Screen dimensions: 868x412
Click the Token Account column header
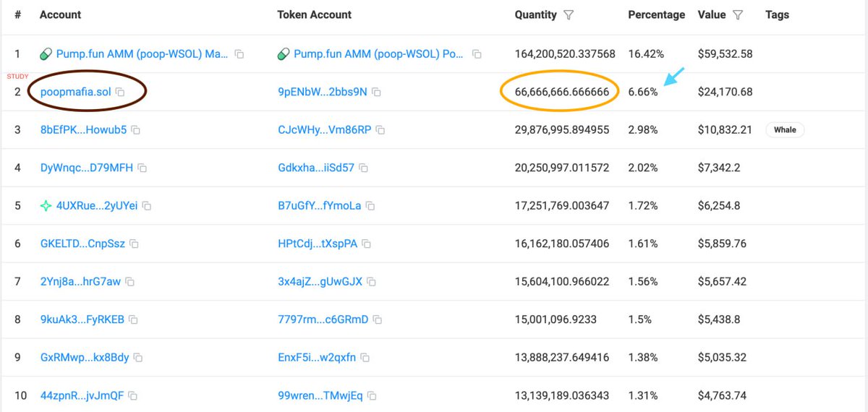tap(315, 14)
